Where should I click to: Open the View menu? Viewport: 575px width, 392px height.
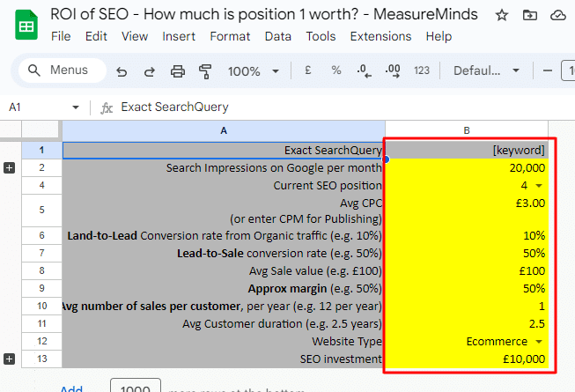pos(135,36)
